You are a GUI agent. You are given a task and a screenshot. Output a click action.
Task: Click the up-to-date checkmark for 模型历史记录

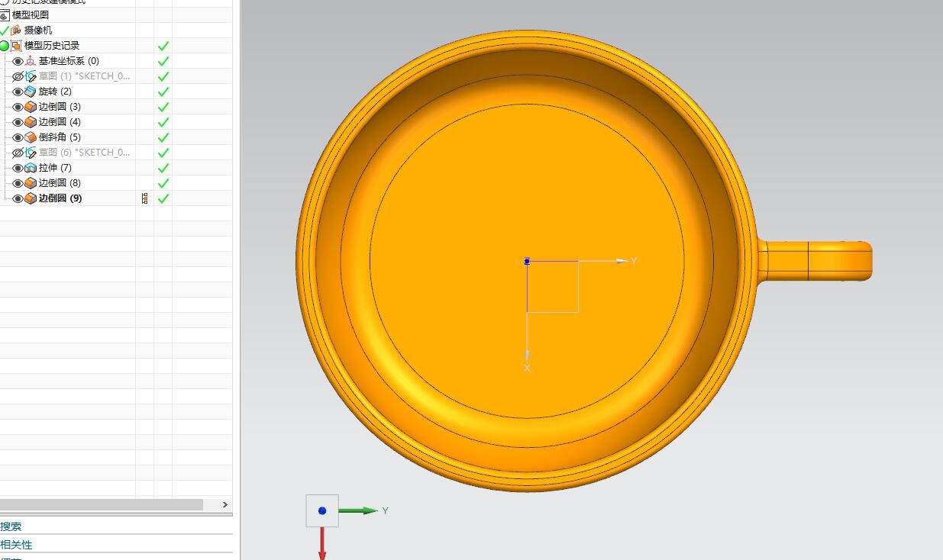[163, 46]
